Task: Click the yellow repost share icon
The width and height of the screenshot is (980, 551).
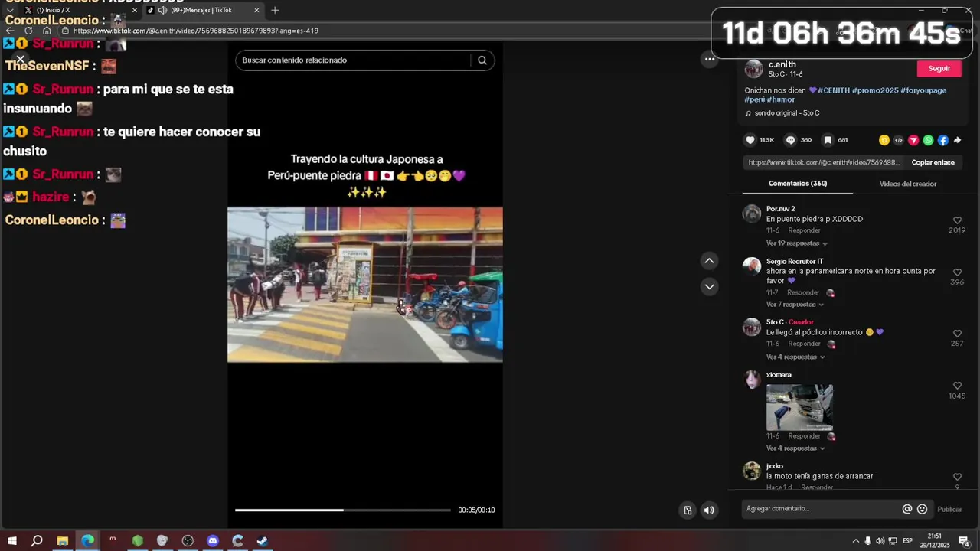Action: pyautogui.click(x=884, y=140)
